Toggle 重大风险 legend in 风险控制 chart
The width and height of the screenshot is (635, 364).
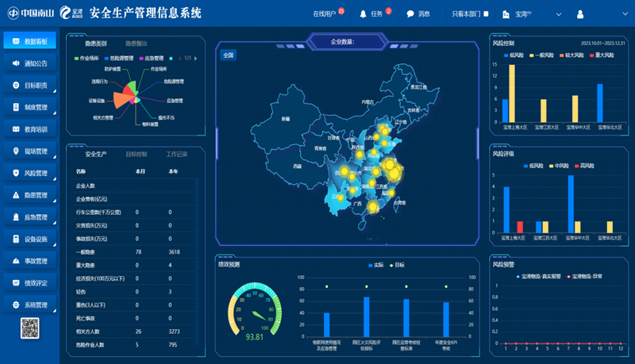click(602, 55)
